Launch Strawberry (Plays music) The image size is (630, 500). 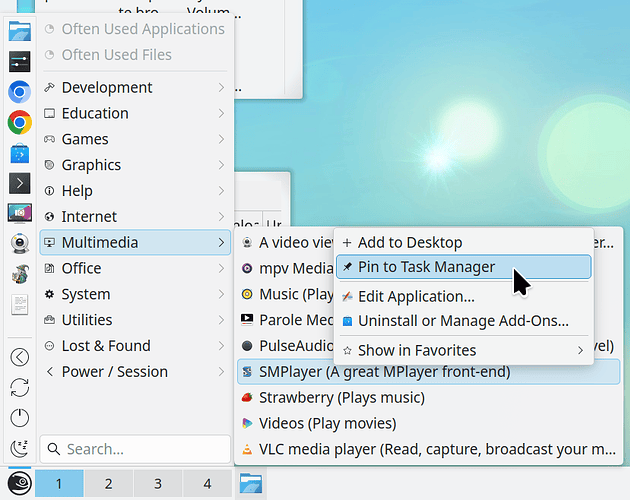428,398
